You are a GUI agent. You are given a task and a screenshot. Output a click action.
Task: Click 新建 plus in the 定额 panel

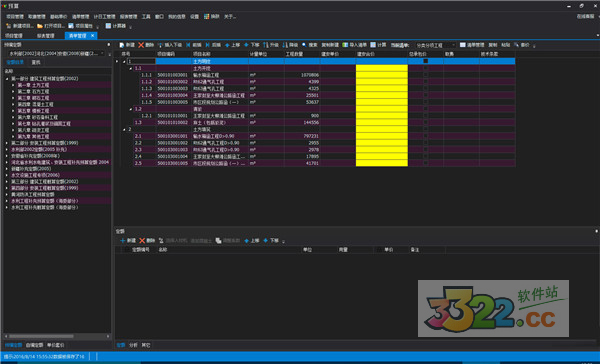pyautogui.click(x=123, y=241)
